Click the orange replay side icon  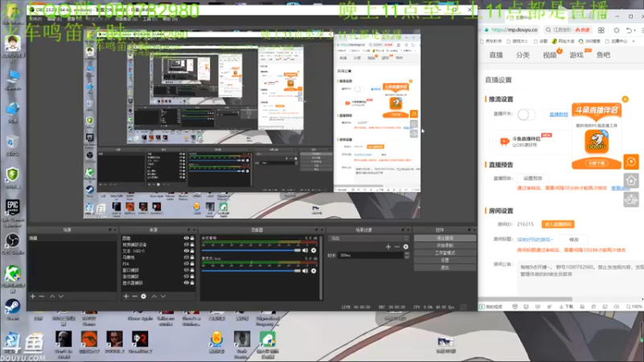click(631, 162)
